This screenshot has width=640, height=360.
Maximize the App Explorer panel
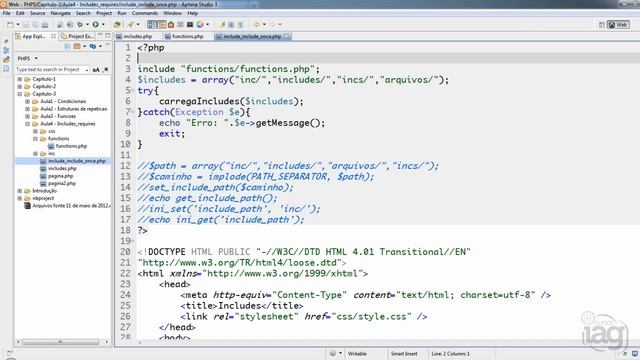[108, 36]
